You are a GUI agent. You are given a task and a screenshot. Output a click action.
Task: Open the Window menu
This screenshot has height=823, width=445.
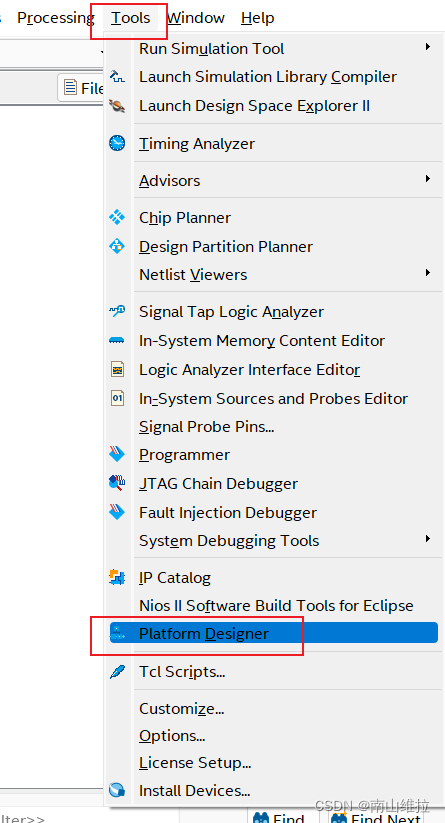(196, 18)
